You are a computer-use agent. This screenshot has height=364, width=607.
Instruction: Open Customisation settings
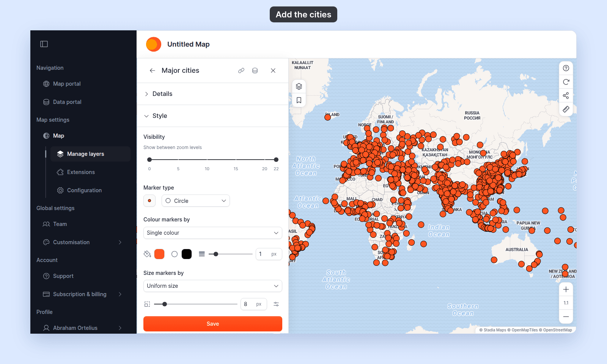[x=71, y=242]
